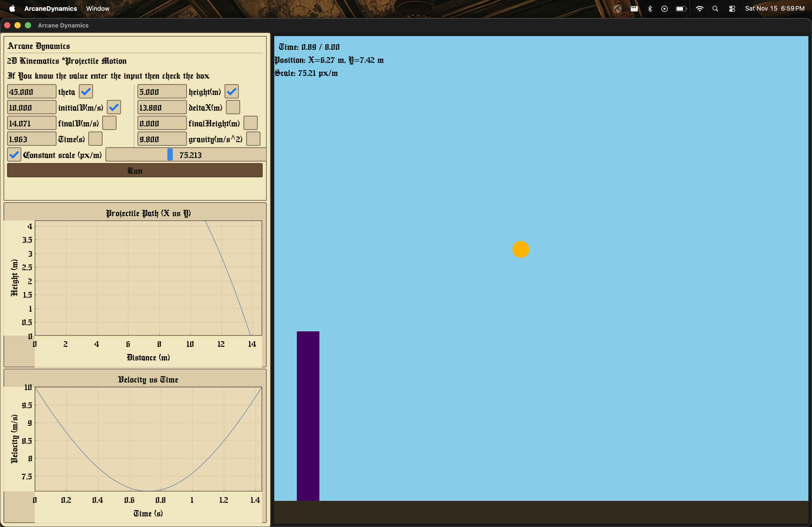This screenshot has height=527, width=812.
Task: Click the orange projectile ball
Action: [520, 250]
